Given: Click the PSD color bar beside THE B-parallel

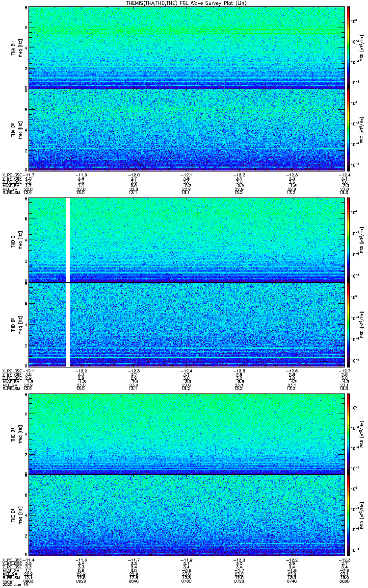Looking at the screenshot, I should [348, 515].
